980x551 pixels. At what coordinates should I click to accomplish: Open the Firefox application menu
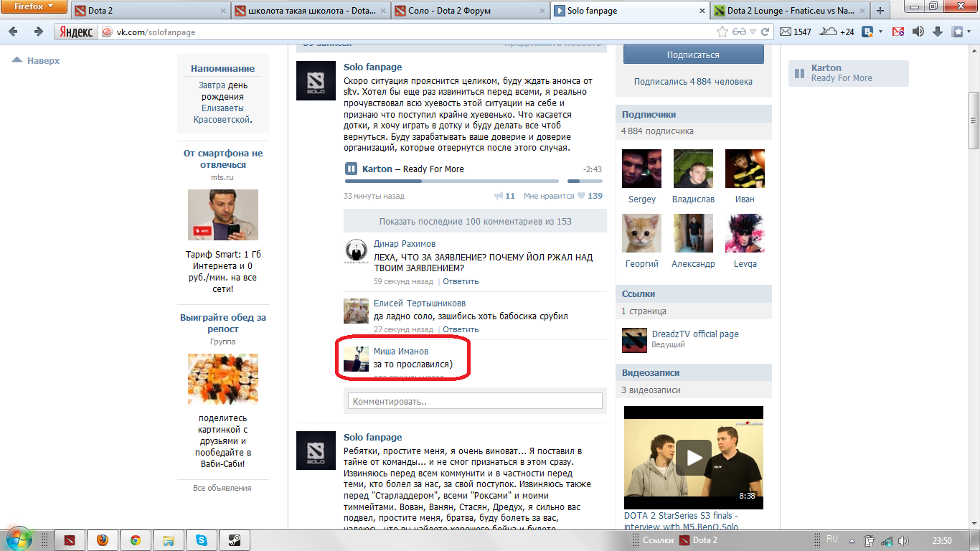point(35,6)
